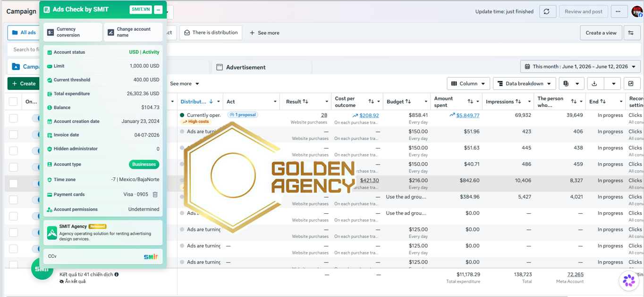Viewport: 644px width, 297px height.
Task: Click the purple flower assistant icon
Action: [x=629, y=280]
